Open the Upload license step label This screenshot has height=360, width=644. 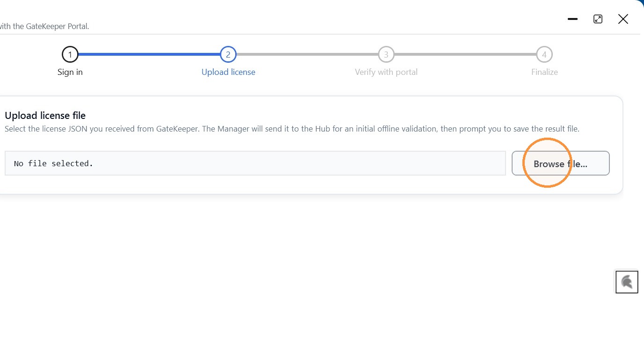pyautogui.click(x=228, y=72)
